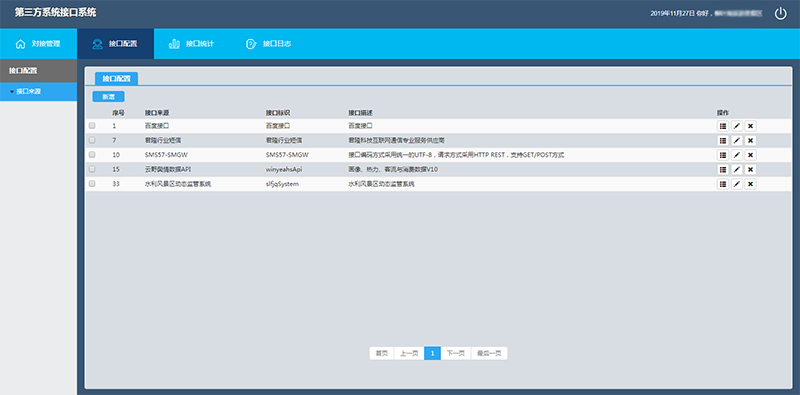Select checkbox for SMS57-SMGW row
800x395 pixels.
[x=92, y=154]
